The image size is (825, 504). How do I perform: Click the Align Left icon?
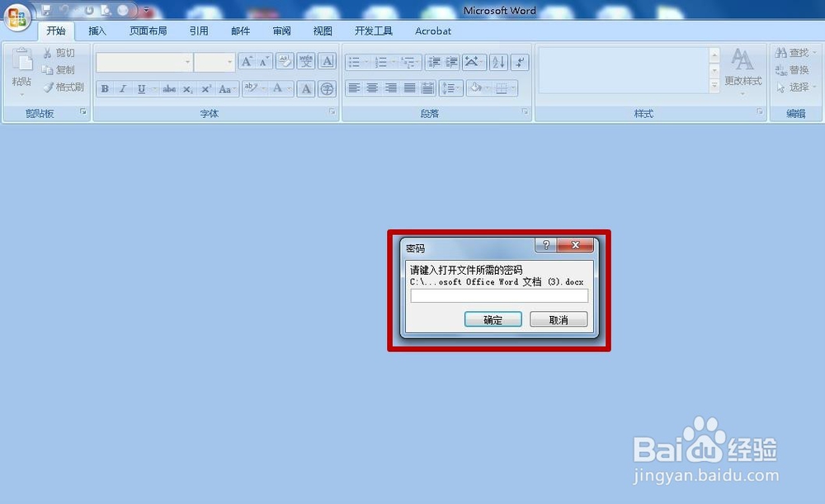[354, 88]
